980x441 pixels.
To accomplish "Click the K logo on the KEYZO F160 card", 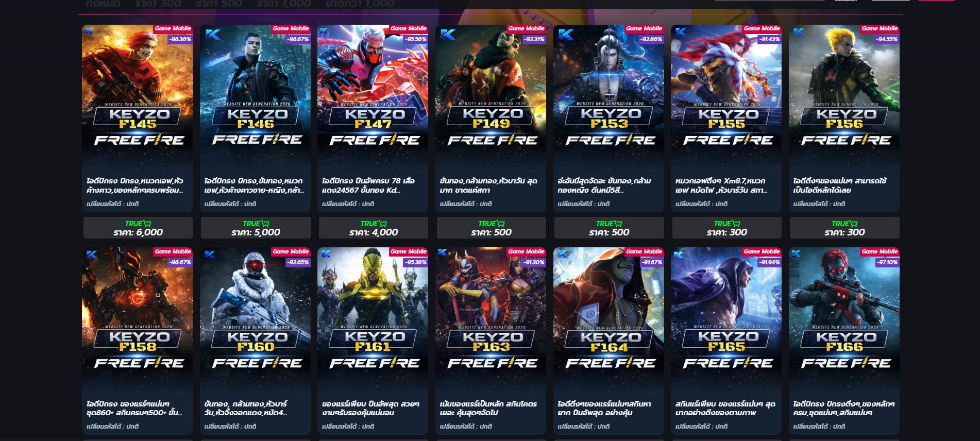I will (210, 255).
